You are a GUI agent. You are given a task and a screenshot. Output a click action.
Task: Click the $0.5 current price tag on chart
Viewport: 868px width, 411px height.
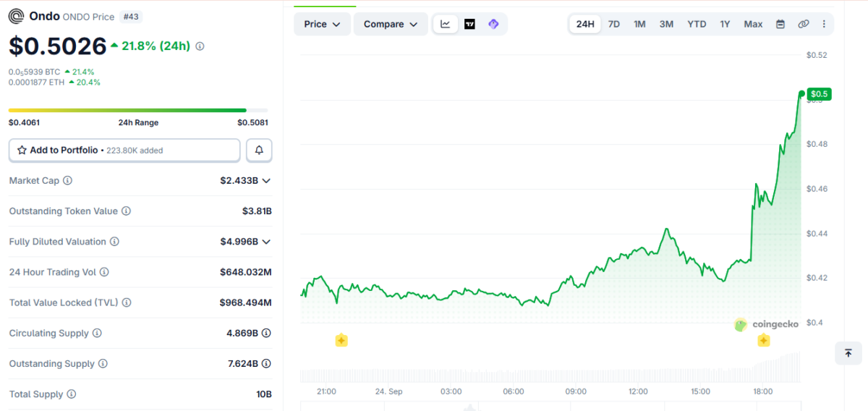click(x=820, y=94)
